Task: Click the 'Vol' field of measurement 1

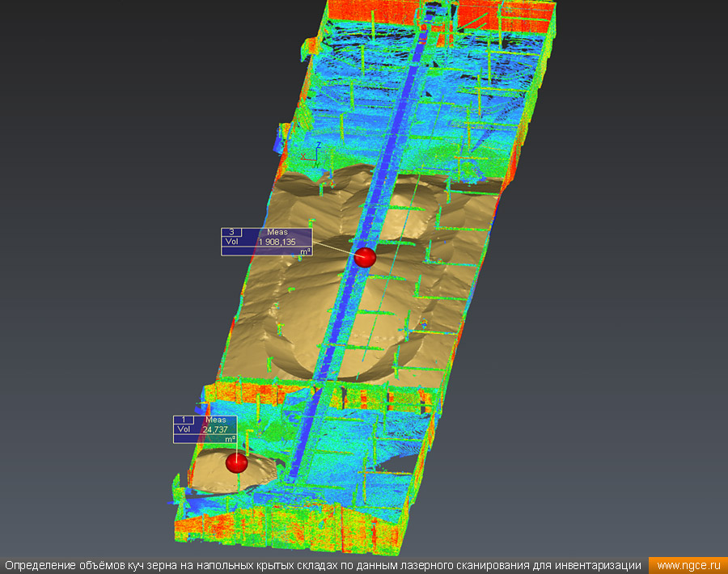Action: 184,429
